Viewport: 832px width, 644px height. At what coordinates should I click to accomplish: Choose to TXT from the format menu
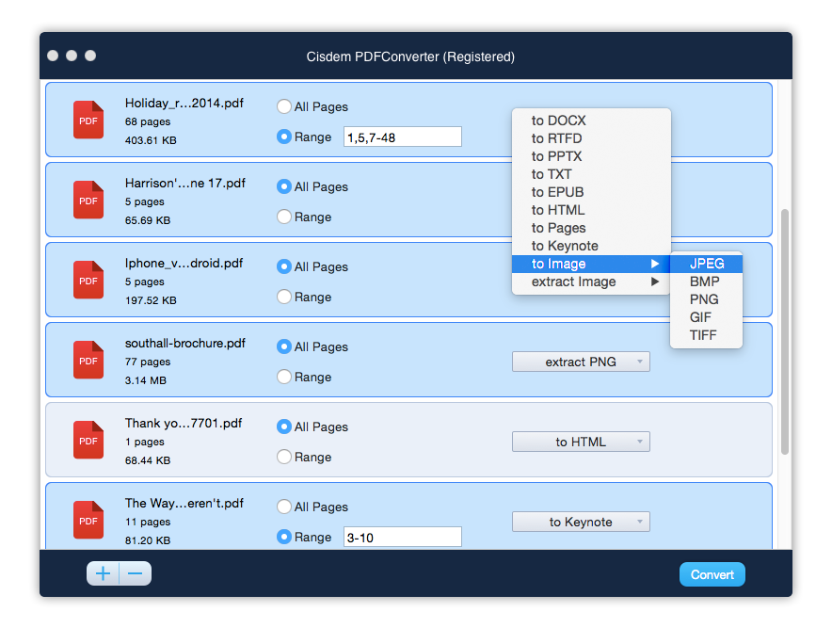tap(591, 175)
